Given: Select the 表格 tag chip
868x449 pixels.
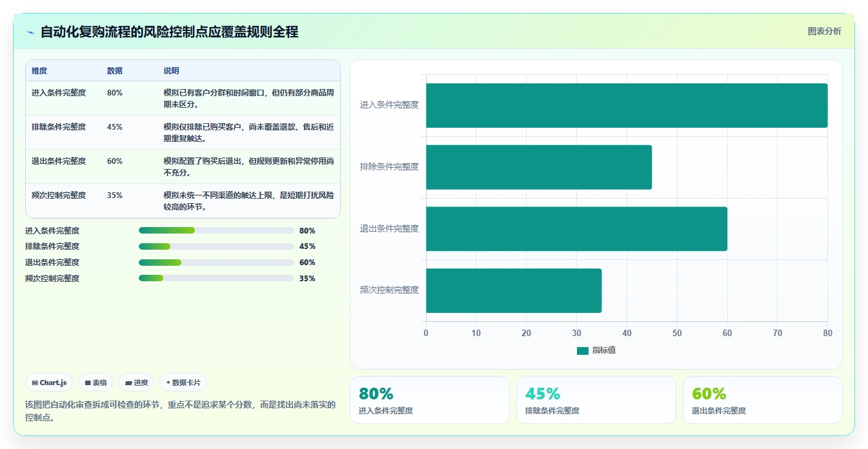Looking at the screenshot, I should click(x=96, y=383).
